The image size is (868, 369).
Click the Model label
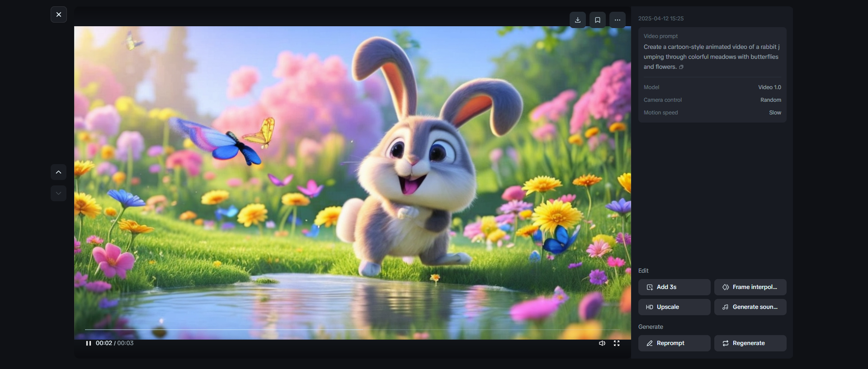click(x=651, y=87)
